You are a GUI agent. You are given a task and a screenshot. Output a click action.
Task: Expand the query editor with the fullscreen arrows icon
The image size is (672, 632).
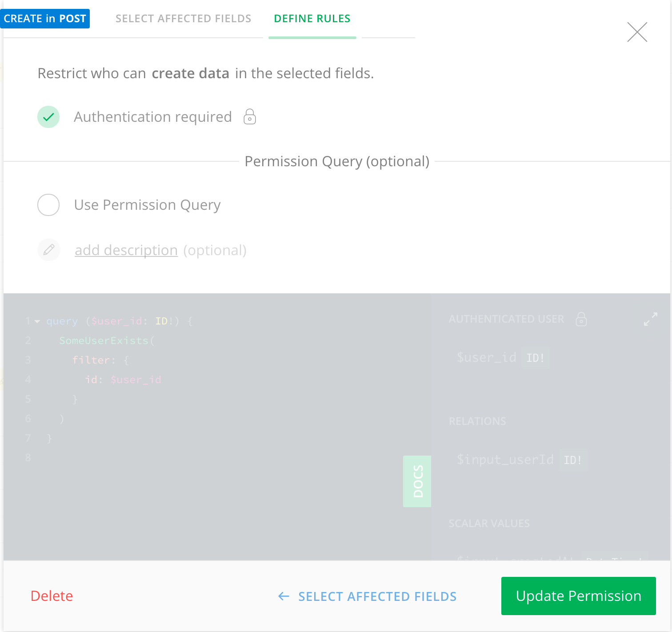coord(650,320)
